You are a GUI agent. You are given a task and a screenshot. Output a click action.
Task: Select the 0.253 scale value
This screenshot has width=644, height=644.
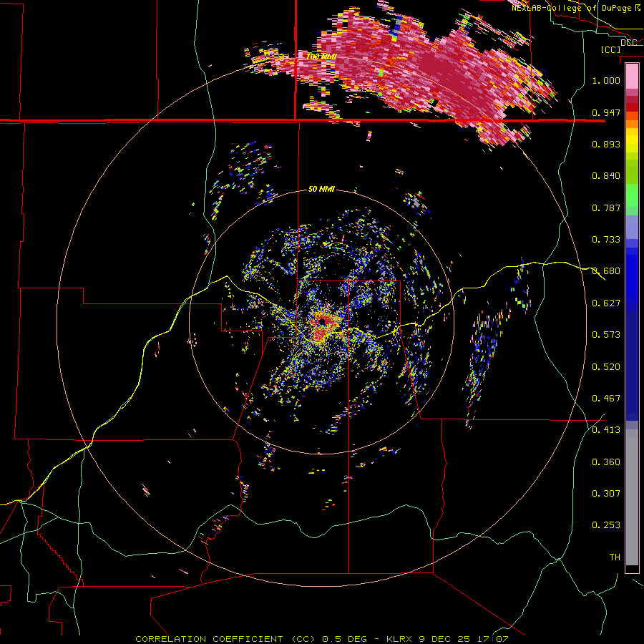606,525
